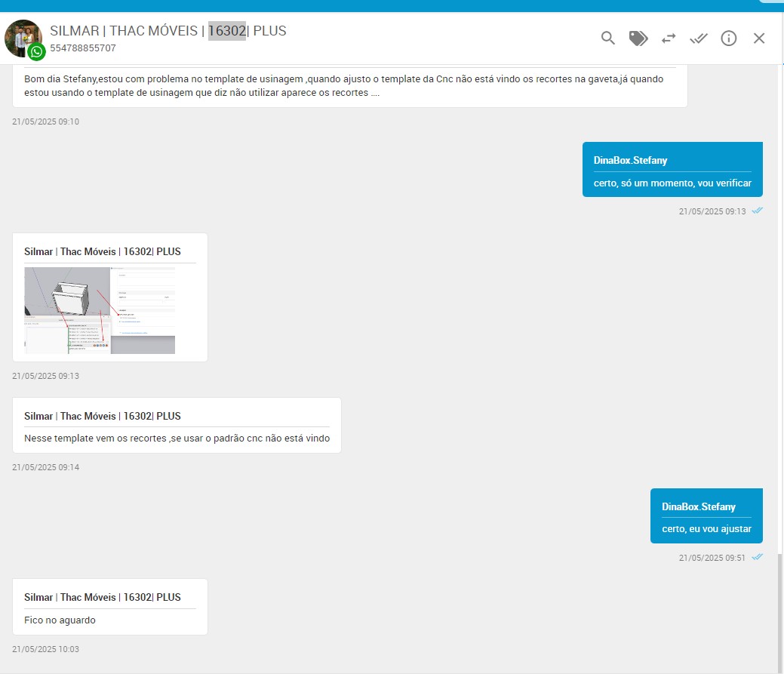Screen dimensions: 784x674
Task: Click the read receipt ticks beside 09:51
Action: [x=757, y=557]
